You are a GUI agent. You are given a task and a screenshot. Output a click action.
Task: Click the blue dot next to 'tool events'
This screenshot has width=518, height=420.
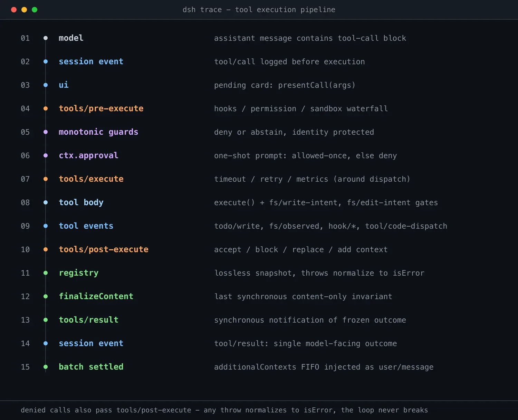tap(46, 226)
